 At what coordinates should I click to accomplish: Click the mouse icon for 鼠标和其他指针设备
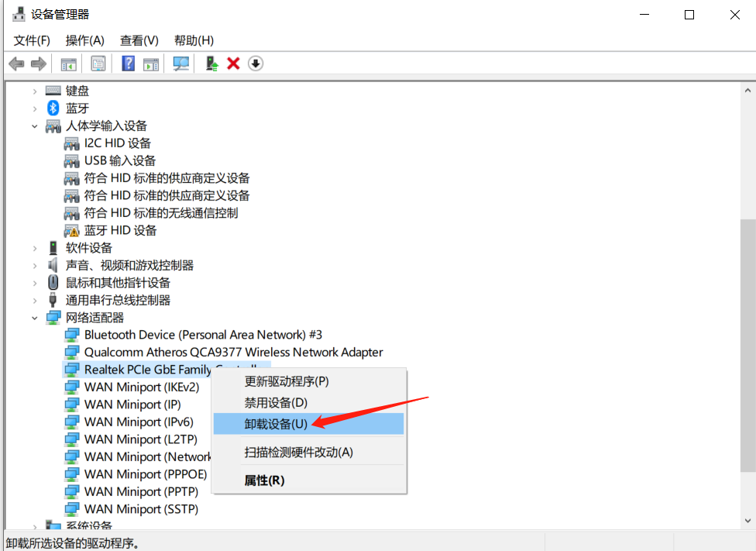point(53,283)
